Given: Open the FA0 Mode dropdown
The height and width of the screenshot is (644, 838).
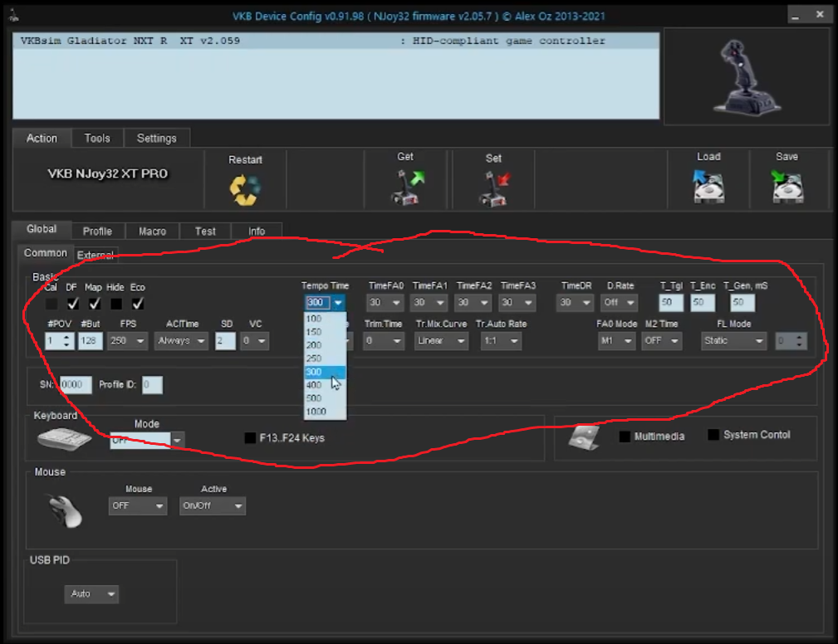Looking at the screenshot, I should coord(616,341).
